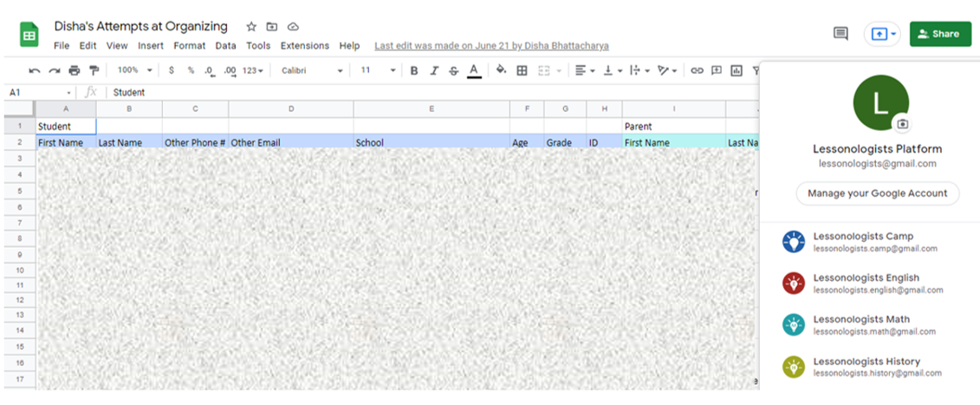Screen dimensions: 980x405
Task: Open the Data menu
Action: 225,46
